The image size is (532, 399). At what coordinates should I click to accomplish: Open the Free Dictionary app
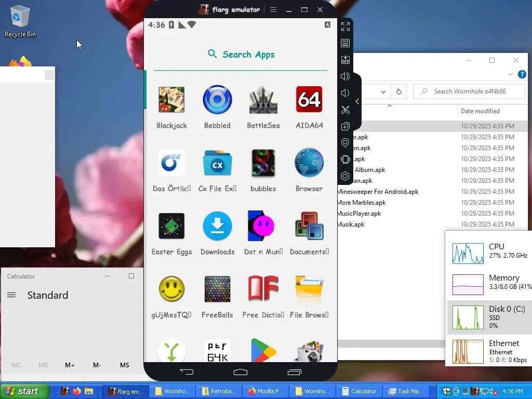(263, 288)
